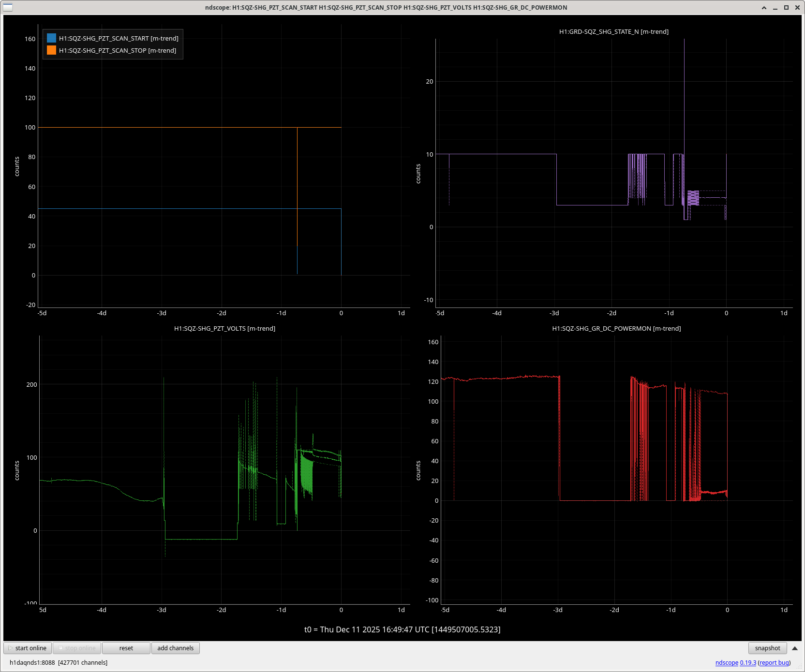Viewport: 805px width, 672px height.
Task: Click the window shade-up arrow icon
Action: pyautogui.click(x=764, y=7)
